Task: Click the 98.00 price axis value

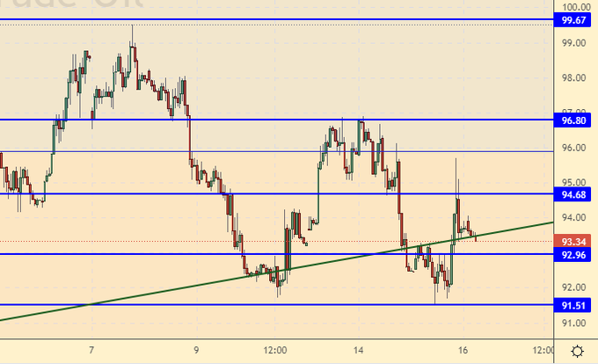Action: point(575,77)
